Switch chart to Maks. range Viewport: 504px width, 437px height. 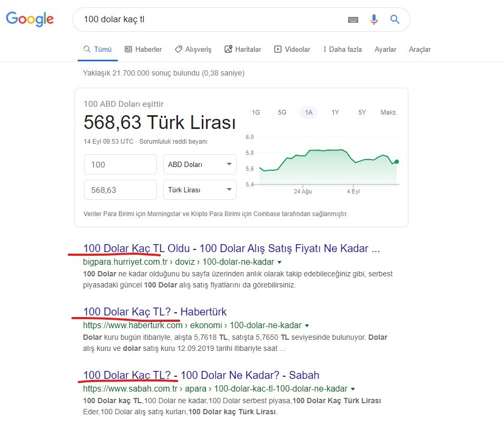coord(389,112)
